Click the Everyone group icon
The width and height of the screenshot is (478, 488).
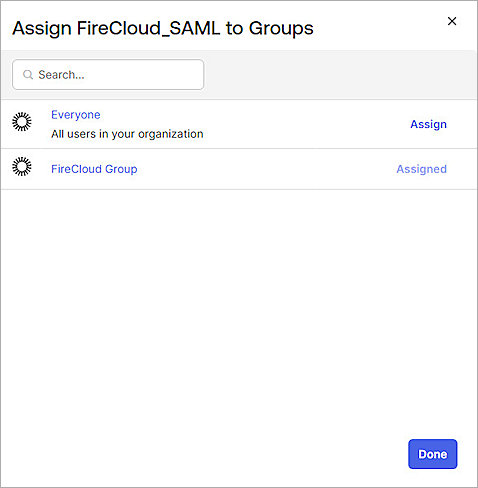click(22, 122)
